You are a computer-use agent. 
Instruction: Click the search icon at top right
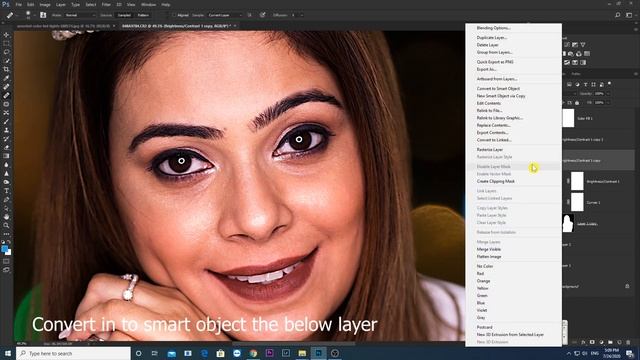pos(618,15)
